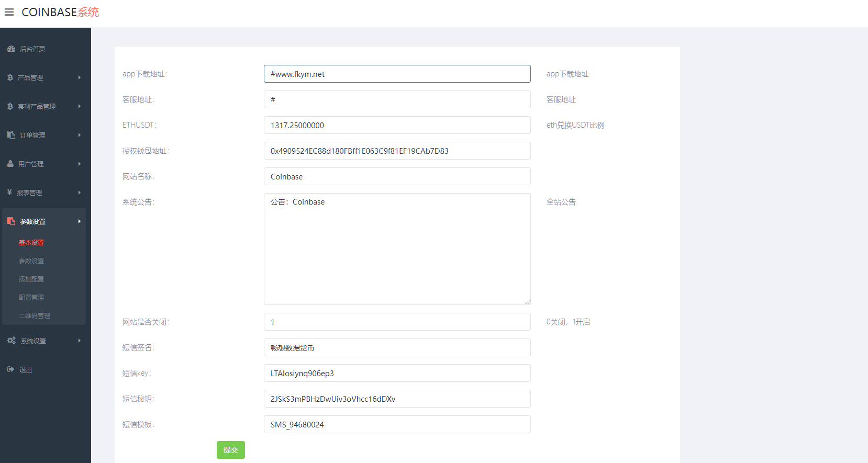Click the '客服地址' hint on right

coord(561,99)
